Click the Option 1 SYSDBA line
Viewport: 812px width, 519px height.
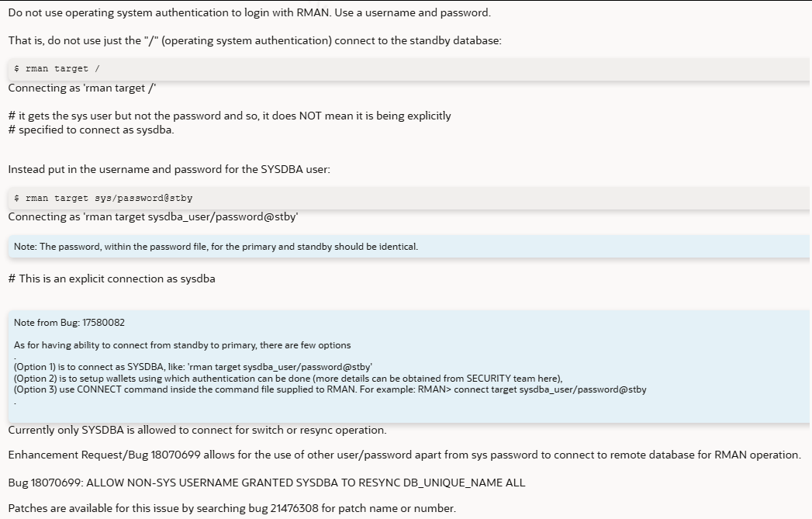click(x=192, y=367)
